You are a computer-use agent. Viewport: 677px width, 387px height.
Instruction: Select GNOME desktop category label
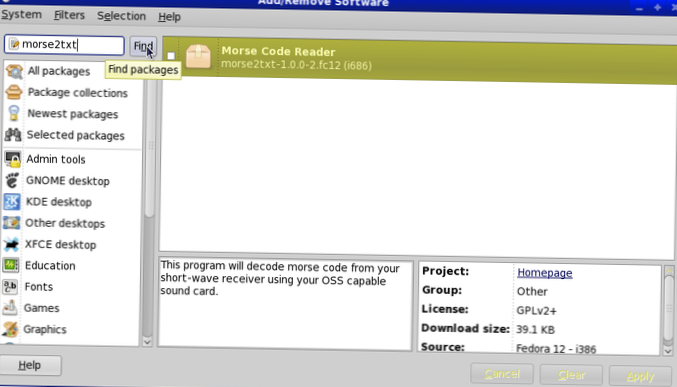click(x=68, y=181)
